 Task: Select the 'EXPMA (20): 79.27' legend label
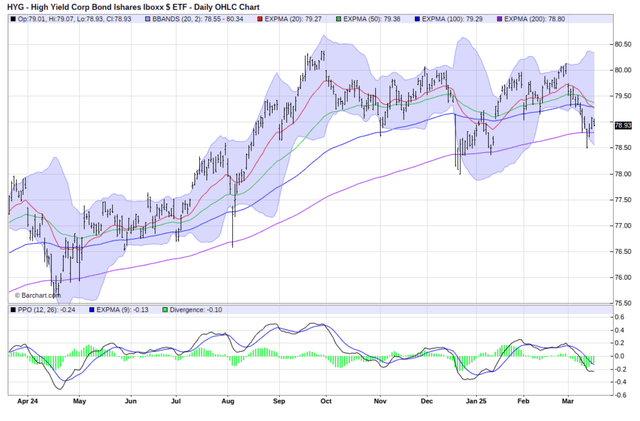[x=293, y=19]
